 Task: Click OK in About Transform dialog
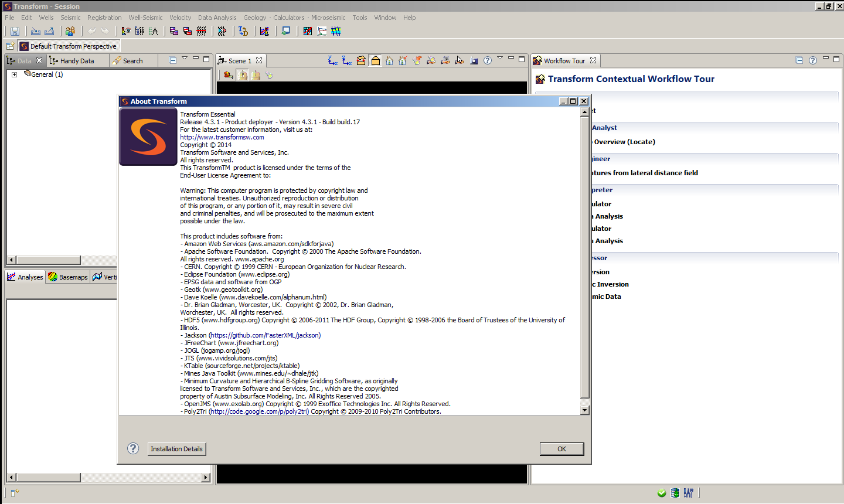click(561, 449)
